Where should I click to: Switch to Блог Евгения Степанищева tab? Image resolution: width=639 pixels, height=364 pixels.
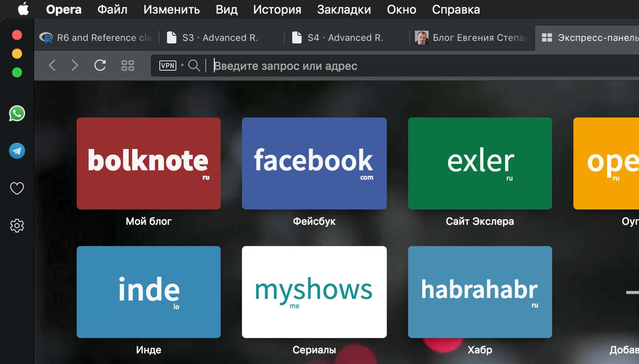click(x=472, y=37)
